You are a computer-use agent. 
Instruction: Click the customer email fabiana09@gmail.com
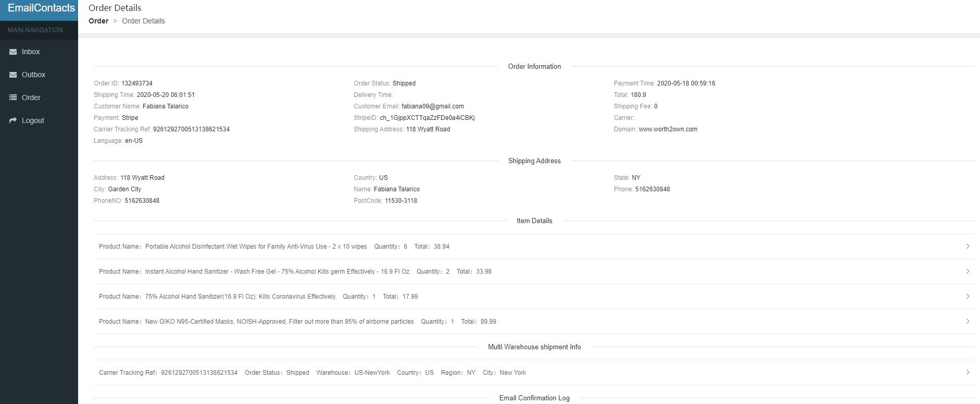[432, 106]
